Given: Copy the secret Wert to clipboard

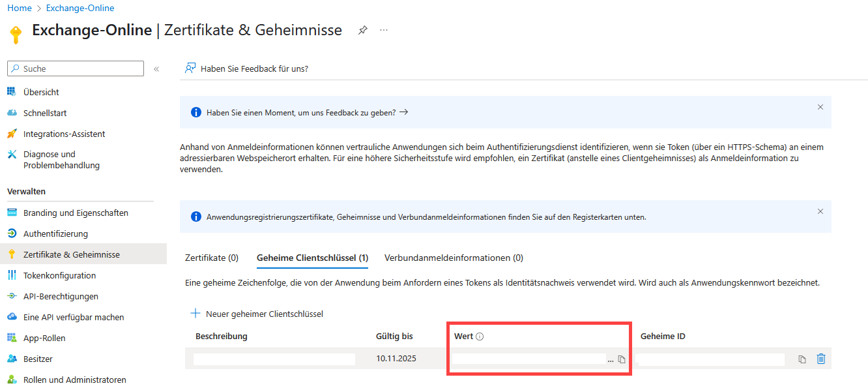Looking at the screenshot, I should (x=622, y=359).
